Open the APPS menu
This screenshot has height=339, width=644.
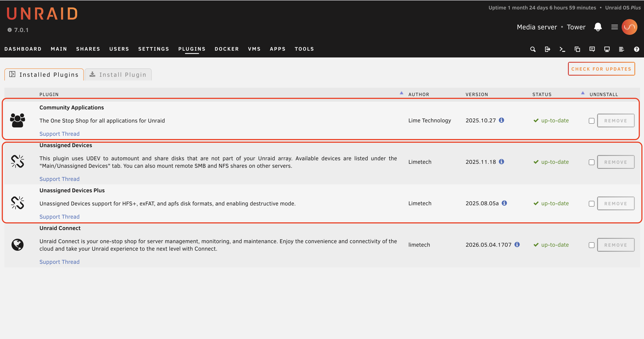(x=278, y=49)
